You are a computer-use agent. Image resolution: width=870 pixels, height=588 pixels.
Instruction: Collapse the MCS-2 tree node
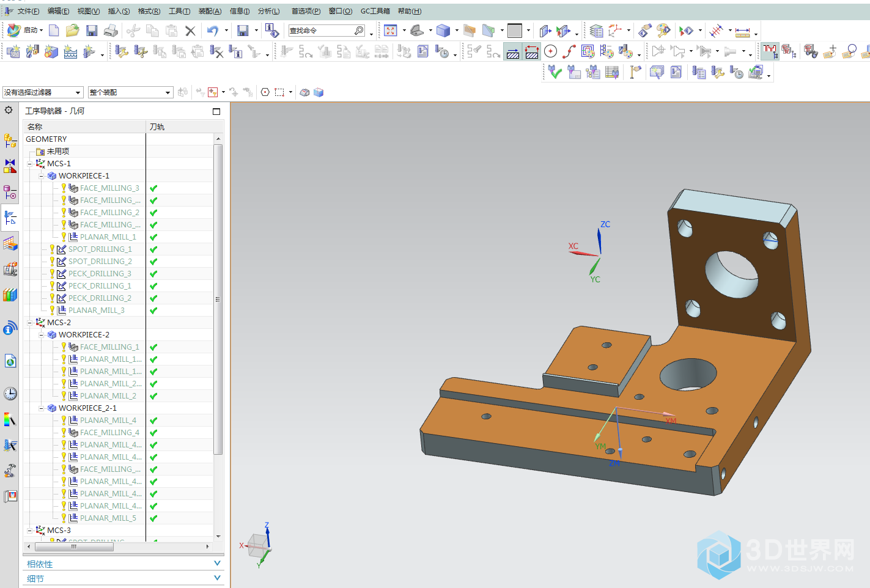click(30, 323)
